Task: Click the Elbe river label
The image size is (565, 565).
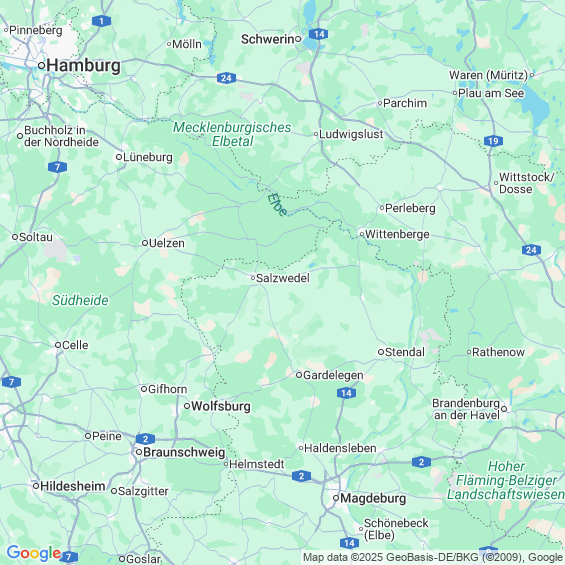Action: coord(277,205)
